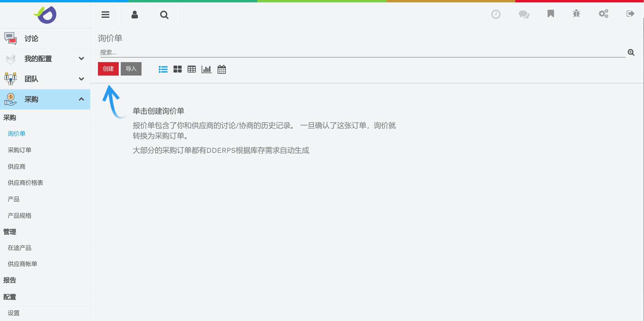
Task: Click the bookmark icon
Action: [x=550, y=14]
